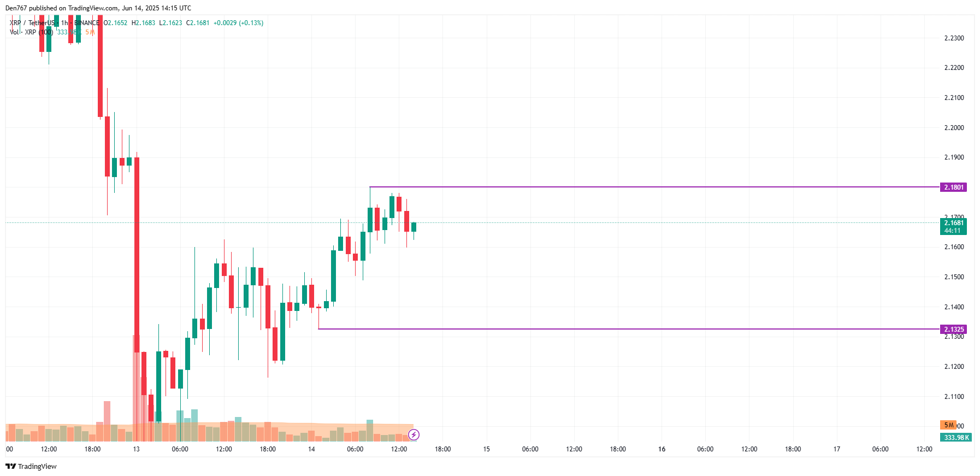Screen dimensions: 980x476
Task: Click date 15 on the time axis
Action: pos(486,449)
